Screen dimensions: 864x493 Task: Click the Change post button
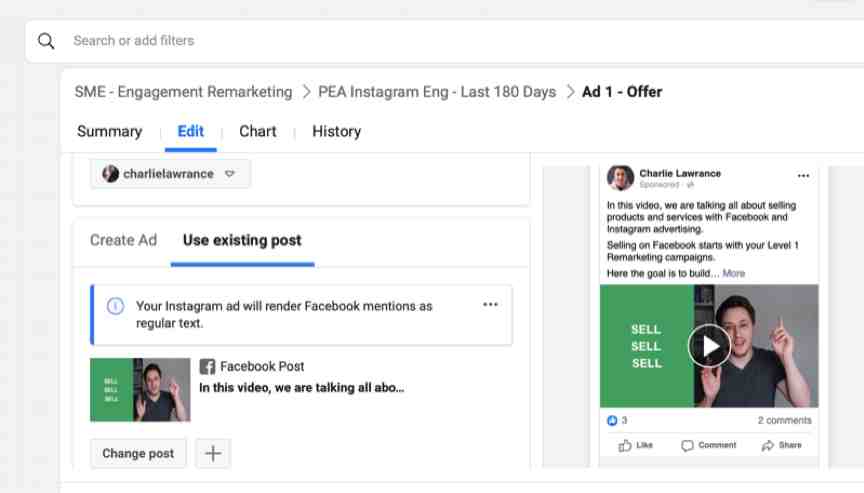138,453
